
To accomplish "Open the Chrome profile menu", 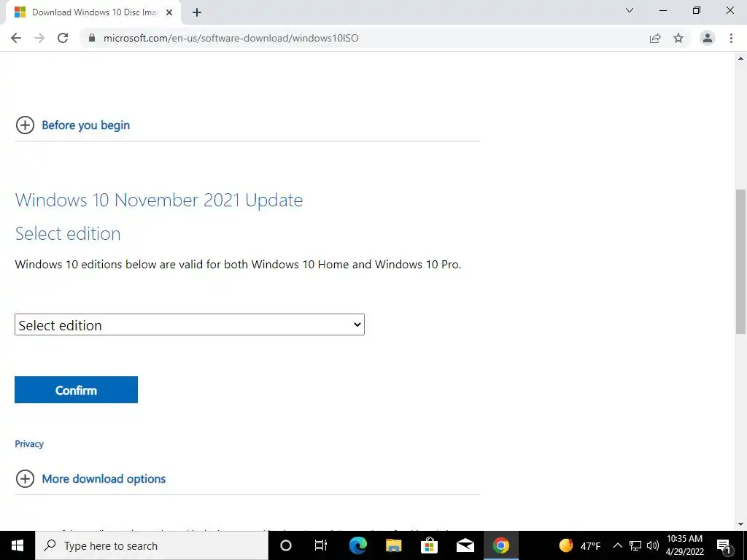I will (x=708, y=38).
